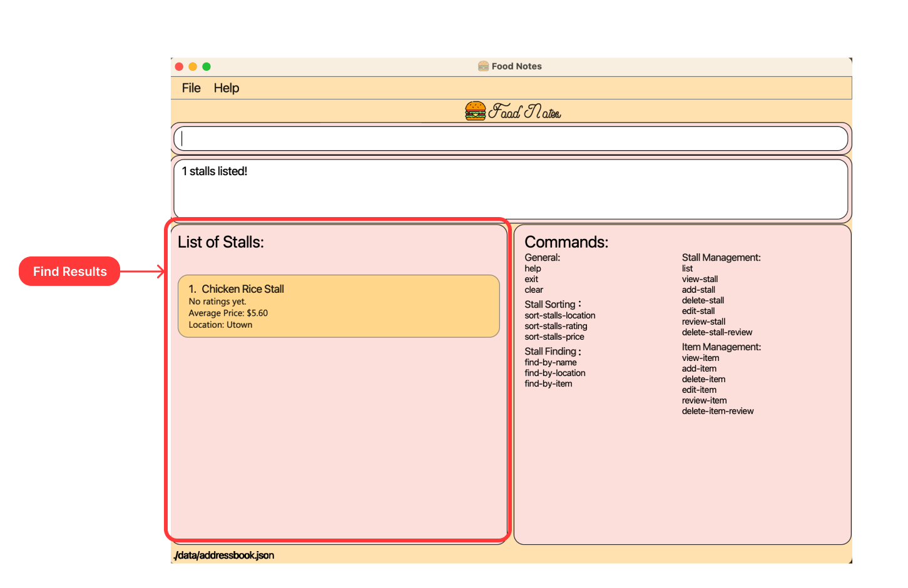Click 'edit-item' command text
The width and height of the screenshot is (908, 588).
click(699, 390)
